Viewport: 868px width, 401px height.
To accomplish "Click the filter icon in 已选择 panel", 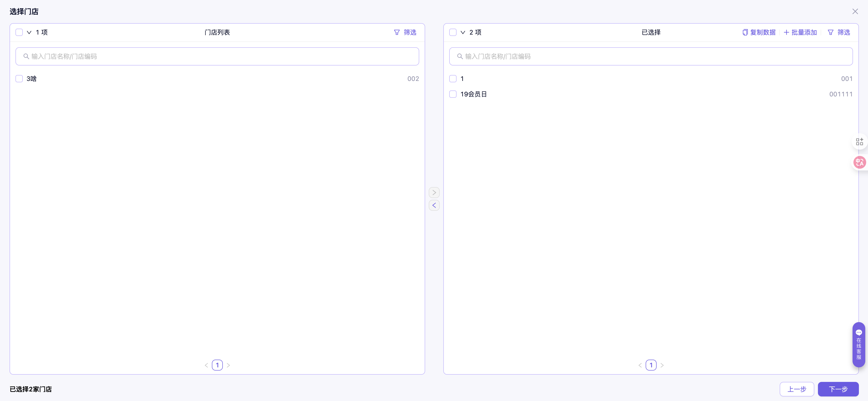I will click(x=830, y=32).
